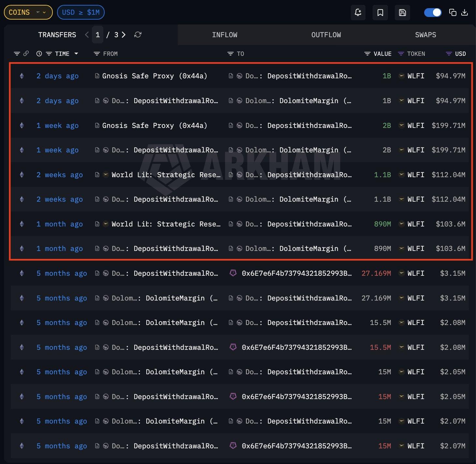This screenshot has width=476, height=464.
Task: Expand the TIME sort dropdown arrow
Action: (x=76, y=54)
